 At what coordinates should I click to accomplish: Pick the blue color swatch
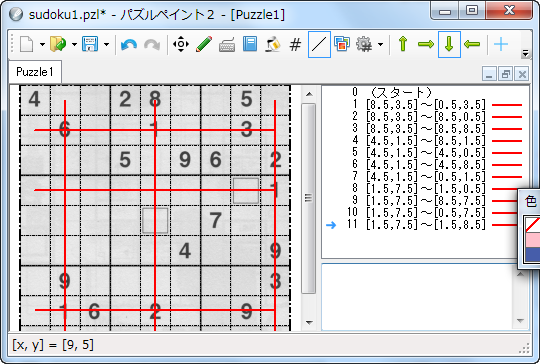click(532, 255)
